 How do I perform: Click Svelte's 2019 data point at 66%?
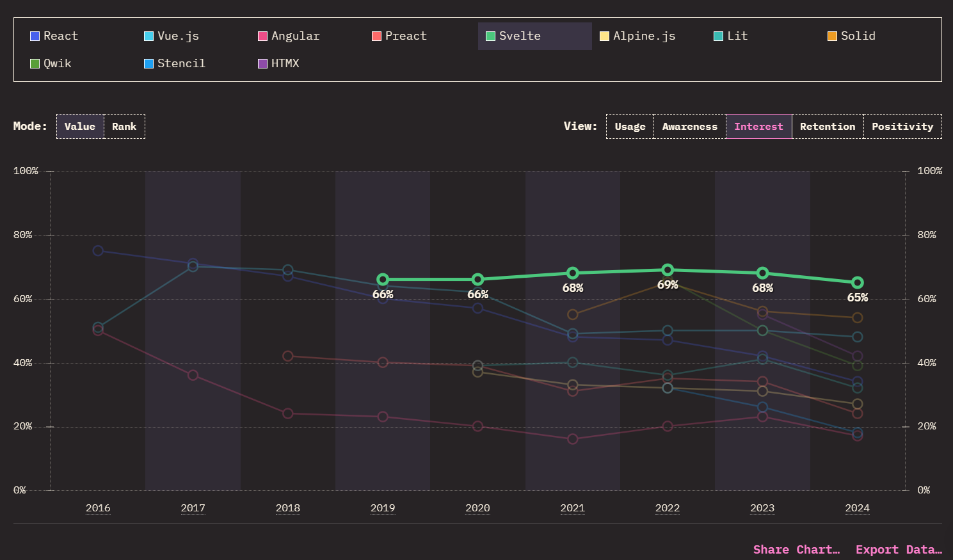383,280
